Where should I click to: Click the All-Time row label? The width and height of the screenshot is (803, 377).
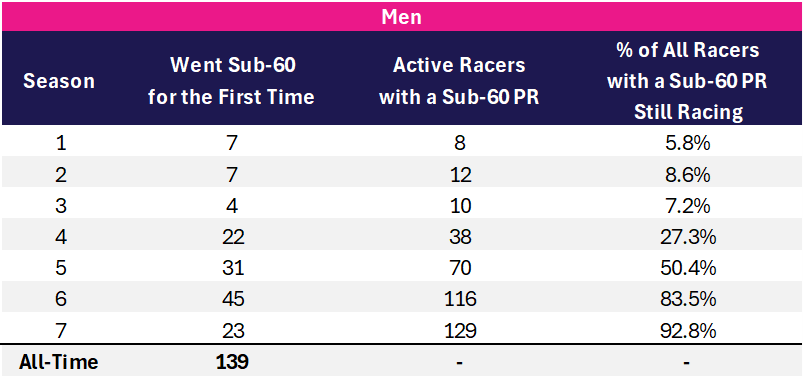tap(58, 362)
